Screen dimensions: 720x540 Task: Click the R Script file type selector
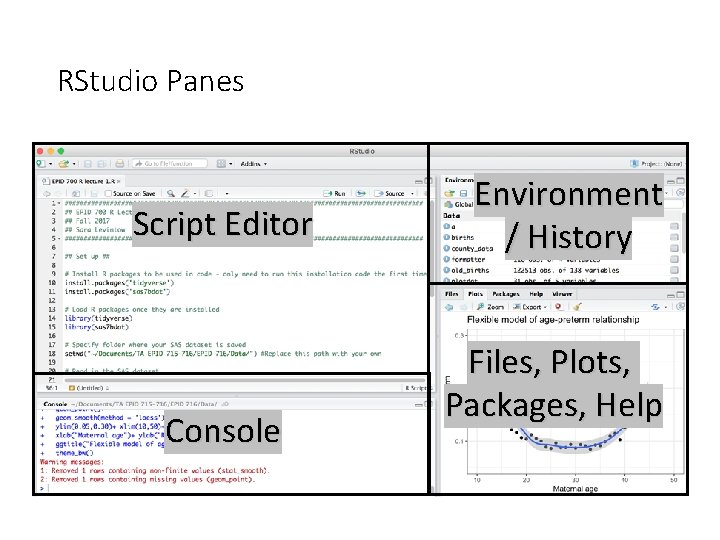[416, 388]
